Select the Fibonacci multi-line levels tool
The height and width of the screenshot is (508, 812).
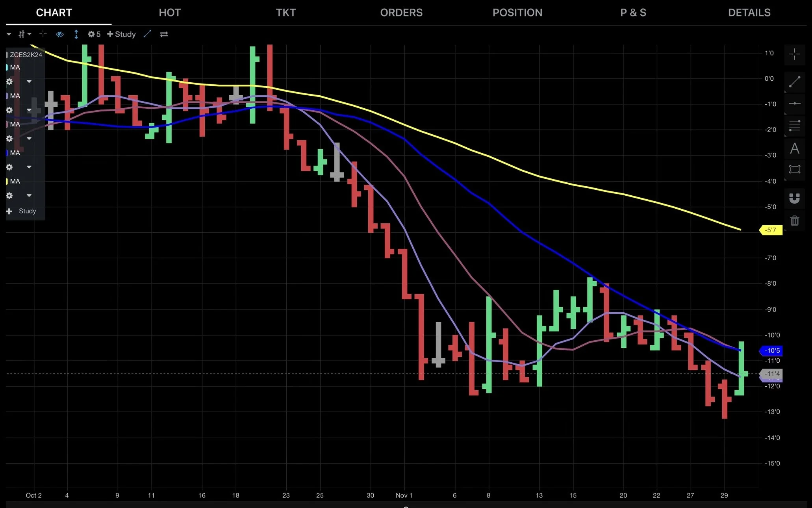(x=794, y=126)
